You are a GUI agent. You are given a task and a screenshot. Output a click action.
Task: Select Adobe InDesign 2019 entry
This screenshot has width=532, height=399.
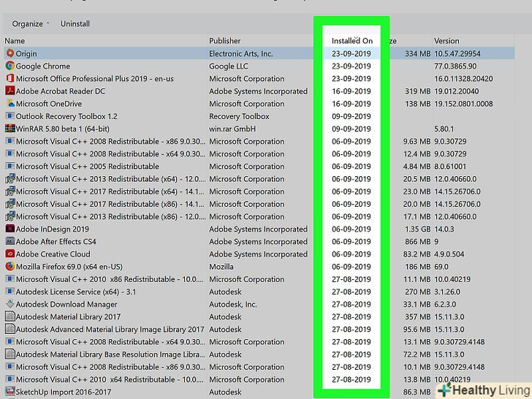(x=53, y=229)
